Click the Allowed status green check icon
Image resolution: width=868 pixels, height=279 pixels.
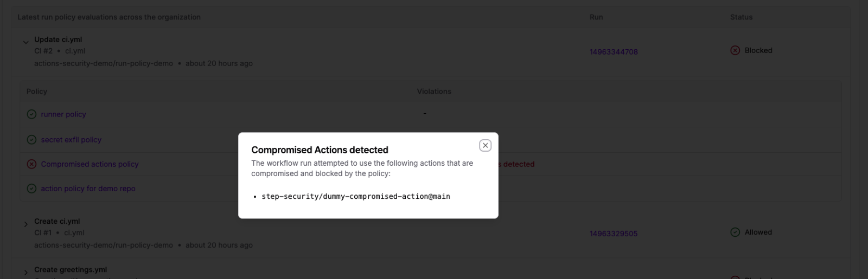point(735,232)
